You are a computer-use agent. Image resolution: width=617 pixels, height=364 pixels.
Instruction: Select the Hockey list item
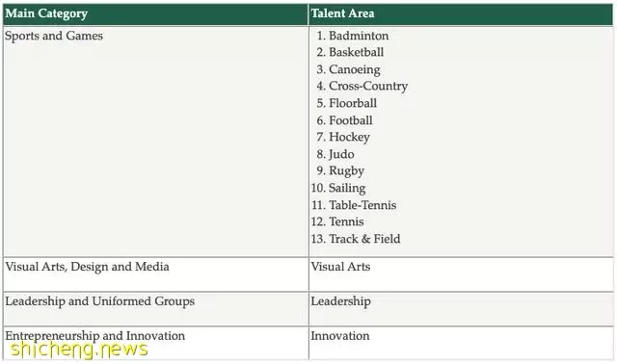[x=349, y=137]
